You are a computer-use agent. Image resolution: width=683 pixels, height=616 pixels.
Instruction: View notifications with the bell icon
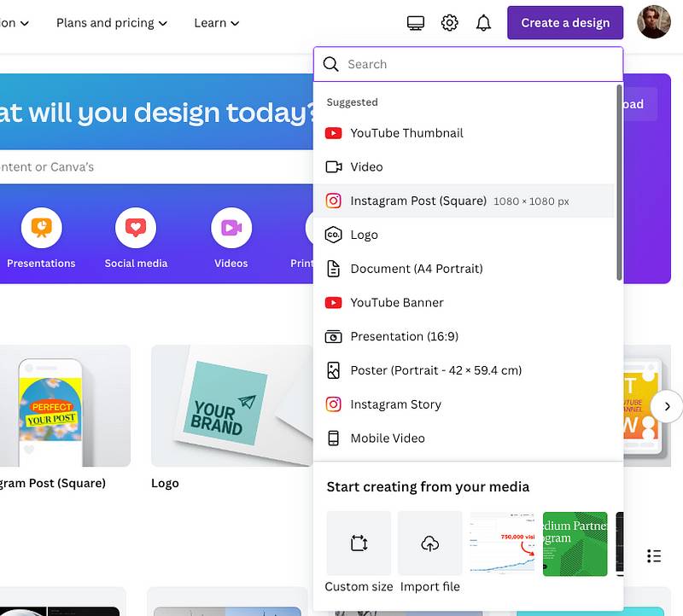(x=483, y=23)
